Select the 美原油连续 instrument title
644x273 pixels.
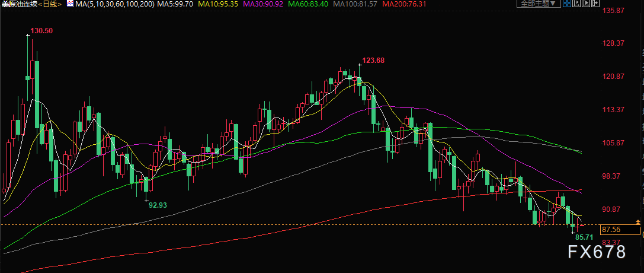tap(19, 4)
